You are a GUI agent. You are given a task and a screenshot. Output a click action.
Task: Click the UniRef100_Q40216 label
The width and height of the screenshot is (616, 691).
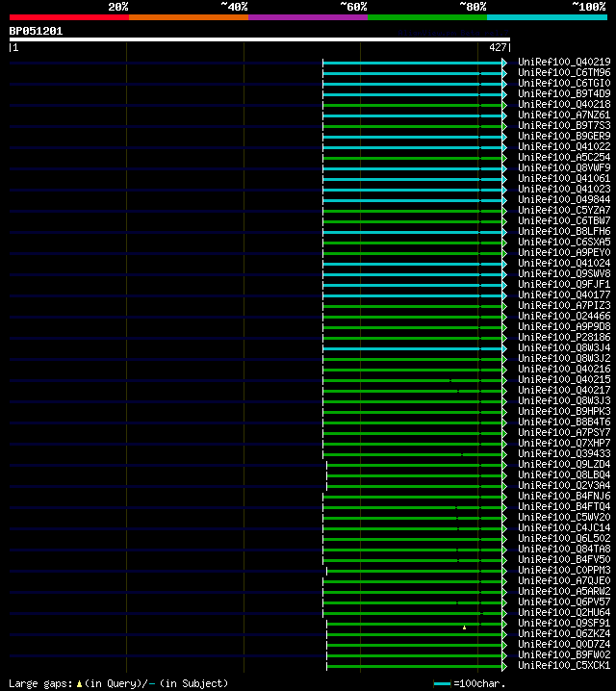click(564, 369)
